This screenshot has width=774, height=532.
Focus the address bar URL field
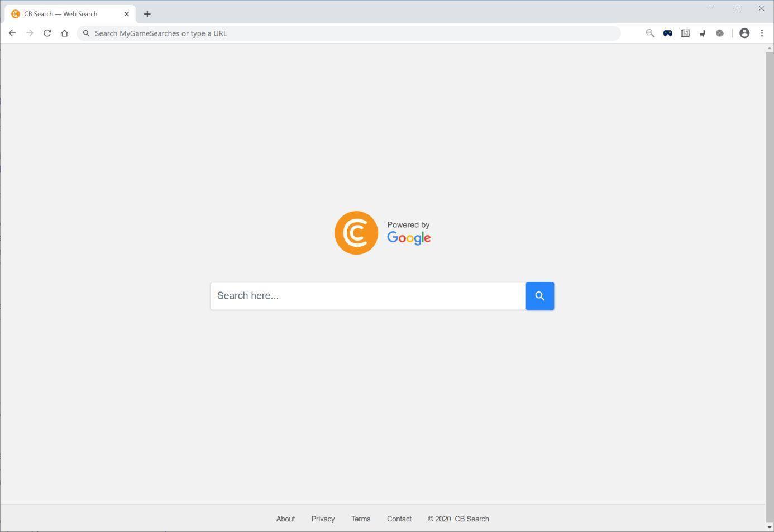[348, 33]
